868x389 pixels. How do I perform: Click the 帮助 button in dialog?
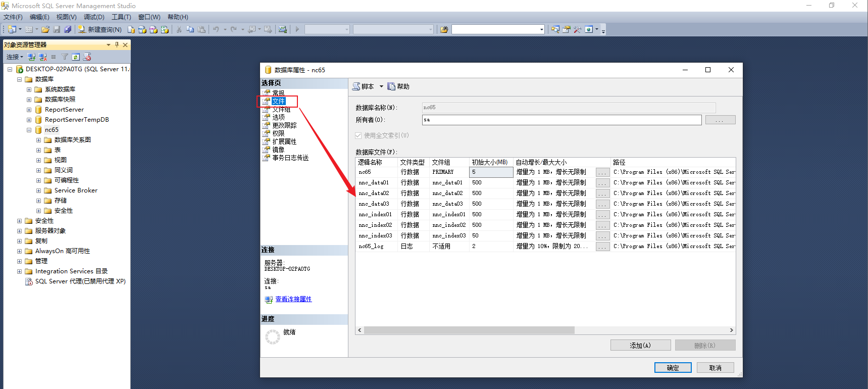click(x=398, y=86)
